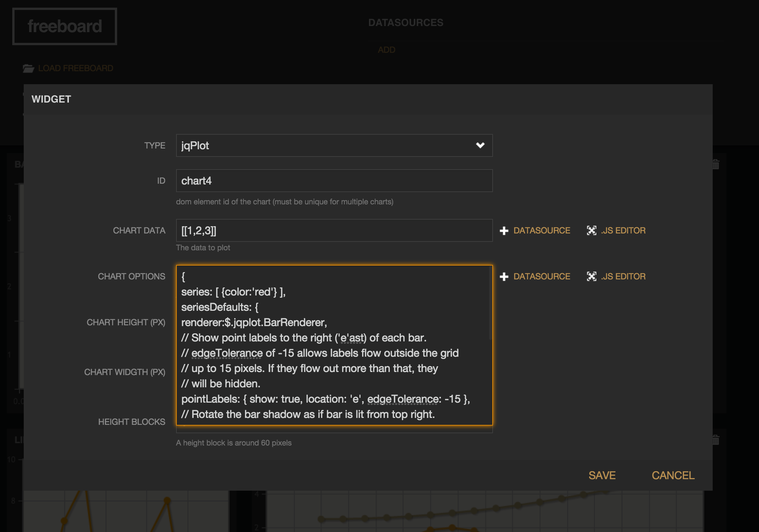Expand the Type dropdown chevron
Image resolution: width=759 pixels, height=532 pixels.
(x=480, y=145)
